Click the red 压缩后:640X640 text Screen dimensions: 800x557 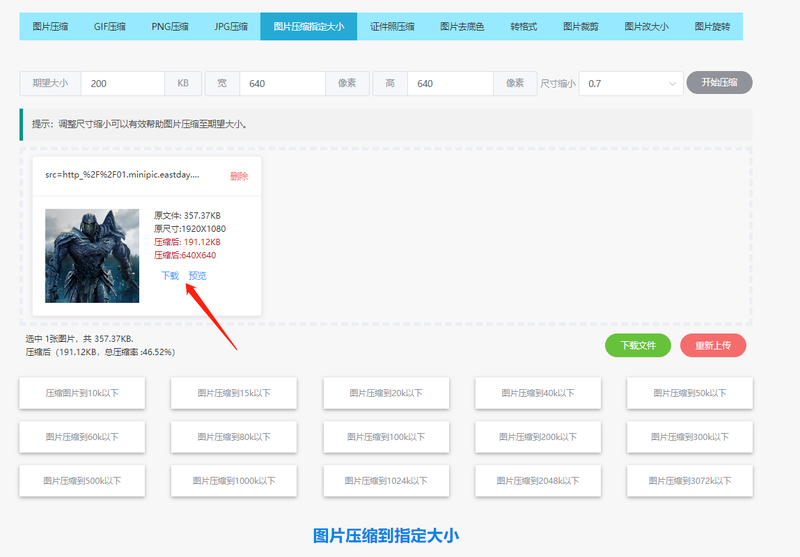pyautogui.click(x=185, y=255)
